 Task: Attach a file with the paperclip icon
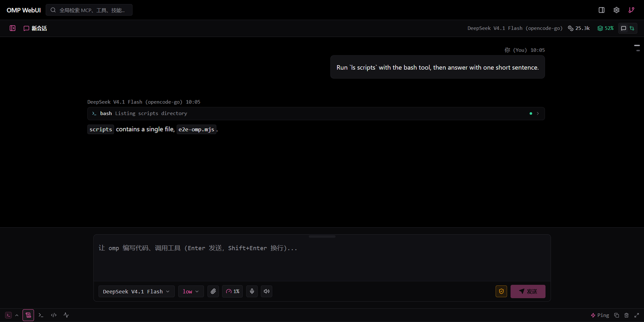(213, 292)
